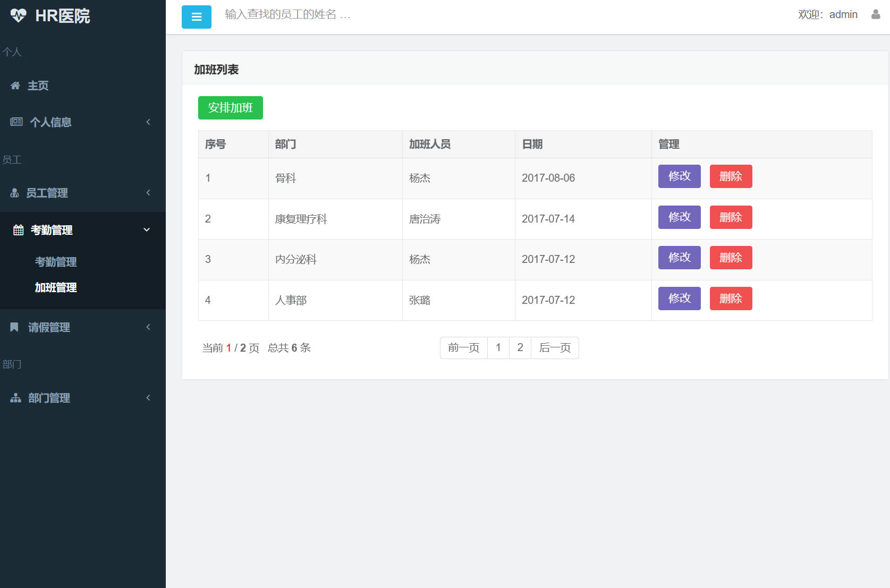Open the 主页 menu item
Image resolution: width=890 pixels, height=588 pixels.
[x=38, y=86]
